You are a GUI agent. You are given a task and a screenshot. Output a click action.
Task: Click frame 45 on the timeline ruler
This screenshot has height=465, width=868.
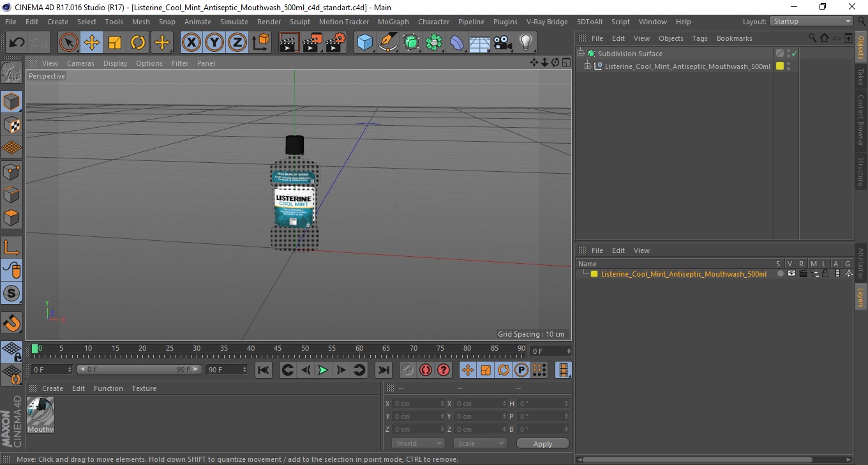tap(278, 349)
